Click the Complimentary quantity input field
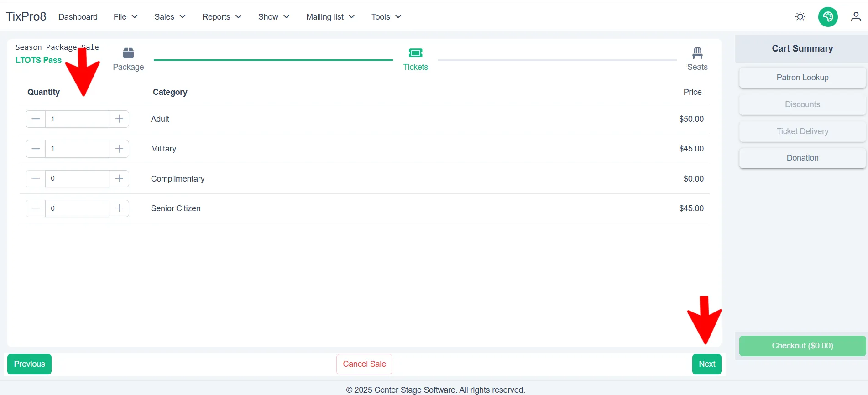Image resolution: width=868 pixels, height=395 pixels. click(x=77, y=179)
